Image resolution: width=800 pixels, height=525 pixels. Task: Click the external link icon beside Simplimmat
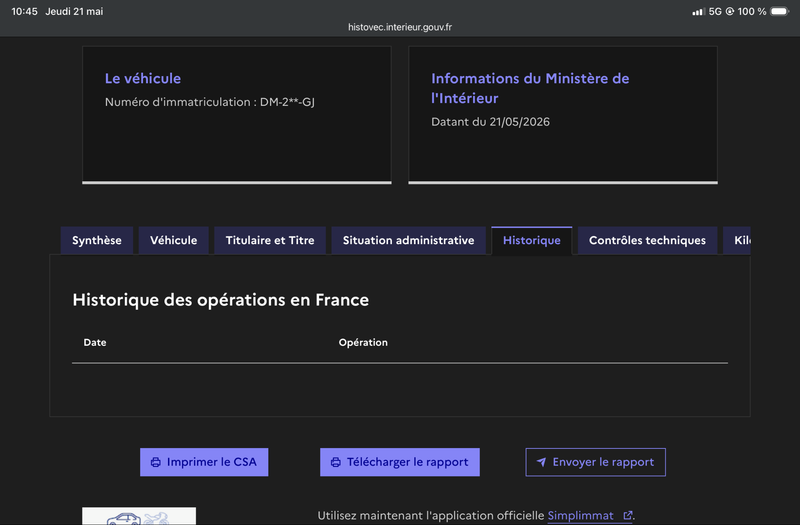(628, 515)
